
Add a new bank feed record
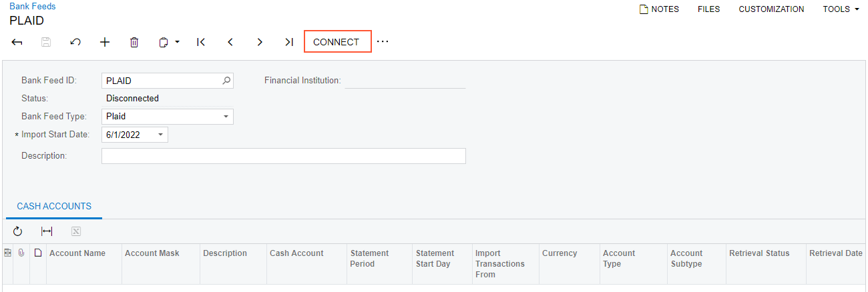[x=105, y=42]
